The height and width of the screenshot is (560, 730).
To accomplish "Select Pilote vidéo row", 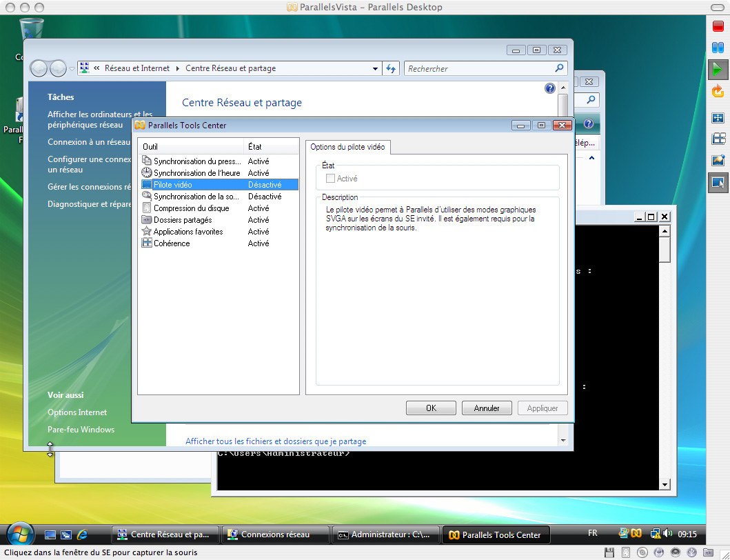I will [x=219, y=185].
